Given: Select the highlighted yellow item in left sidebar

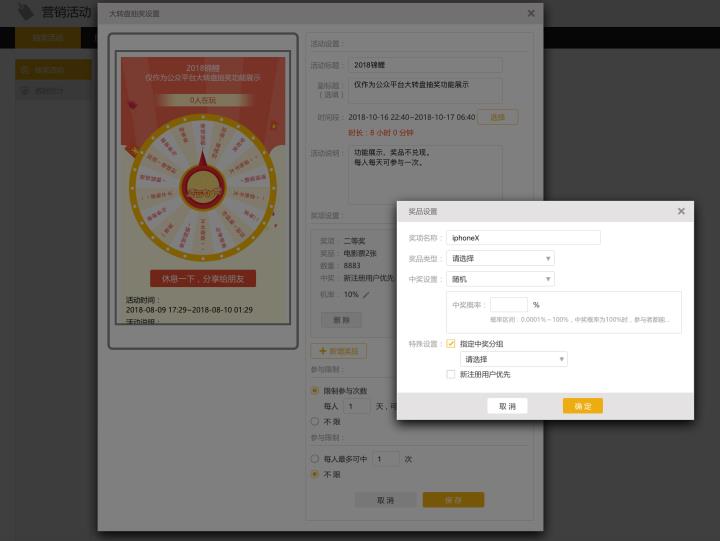Looking at the screenshot, I should pyautogui.click(x=54, y=70).
